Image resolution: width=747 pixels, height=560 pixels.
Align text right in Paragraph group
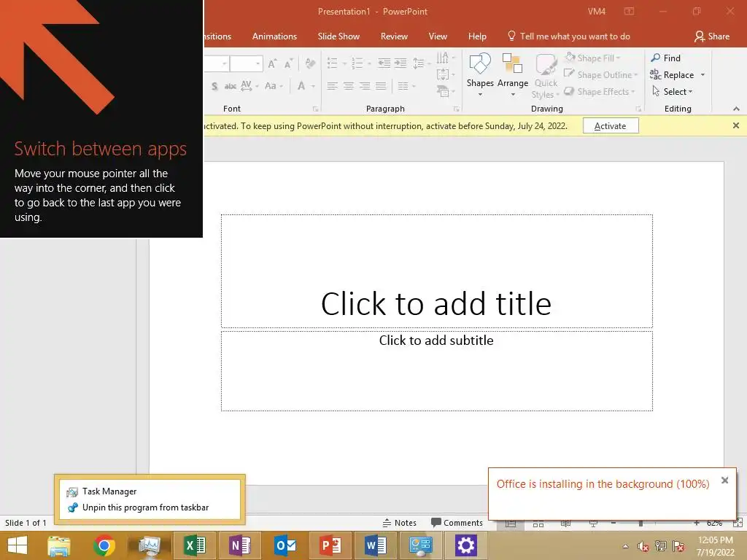pos(365,86)
